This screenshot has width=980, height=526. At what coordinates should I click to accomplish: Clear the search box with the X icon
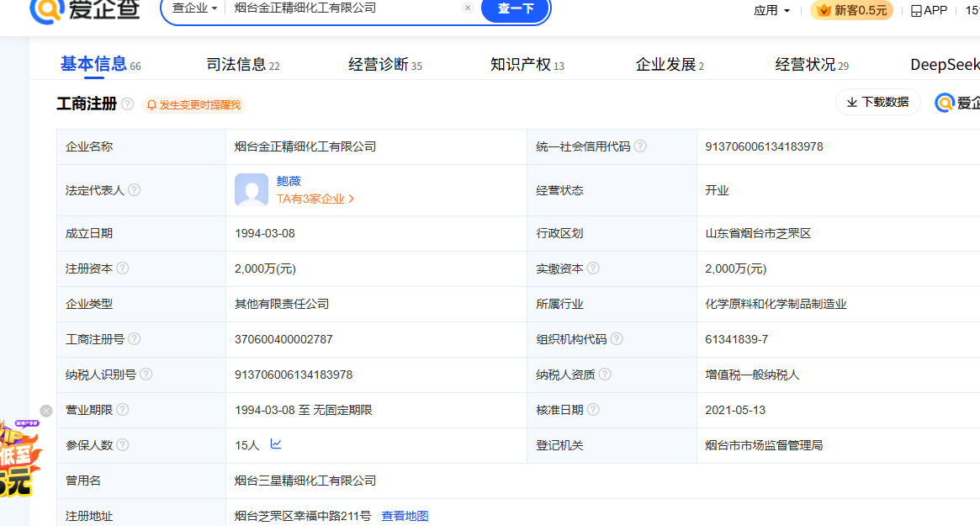pos(468,8)
